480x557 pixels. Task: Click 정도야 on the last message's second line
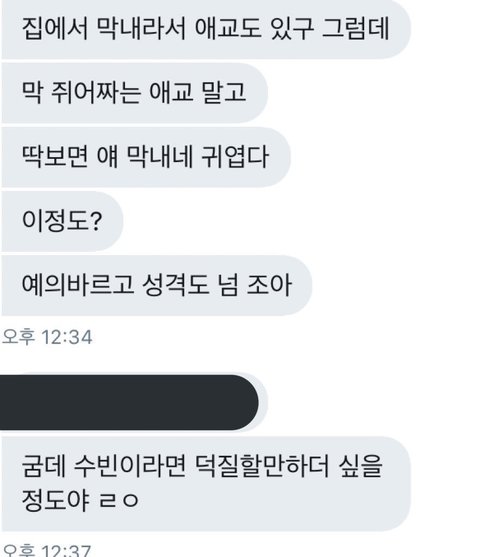pyautogui.click(x=55, y=500)
